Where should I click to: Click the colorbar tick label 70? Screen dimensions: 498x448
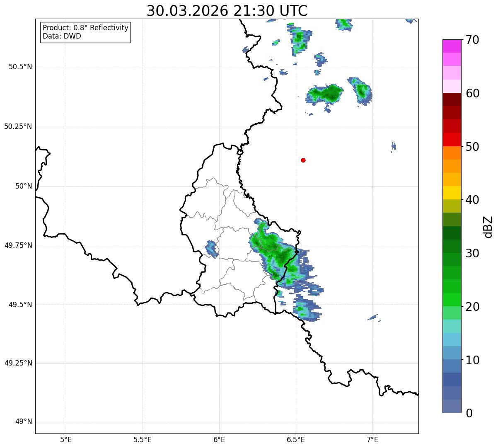click(x=472, y=40)
